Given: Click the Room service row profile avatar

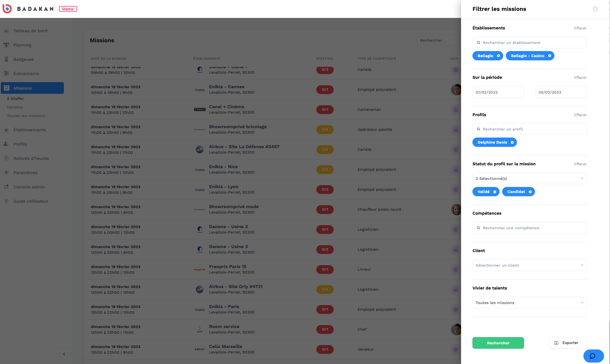Looking at the screenshot, I should (456, 329).
